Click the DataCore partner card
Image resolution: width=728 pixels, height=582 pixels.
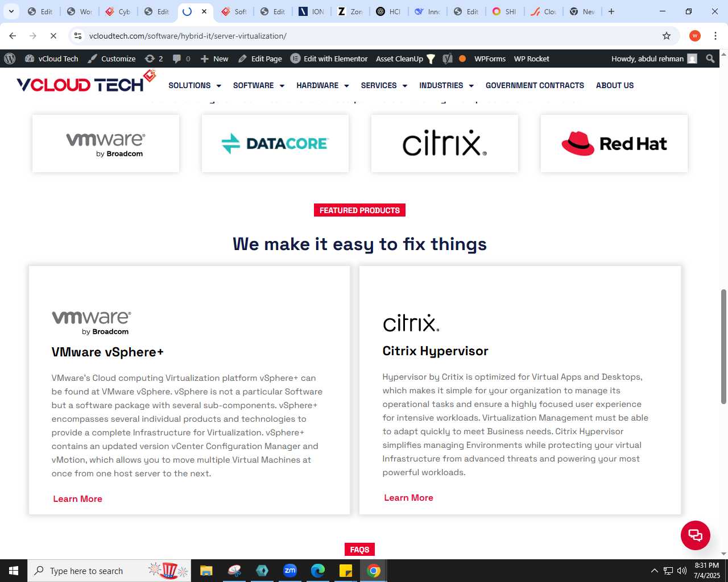275,143
